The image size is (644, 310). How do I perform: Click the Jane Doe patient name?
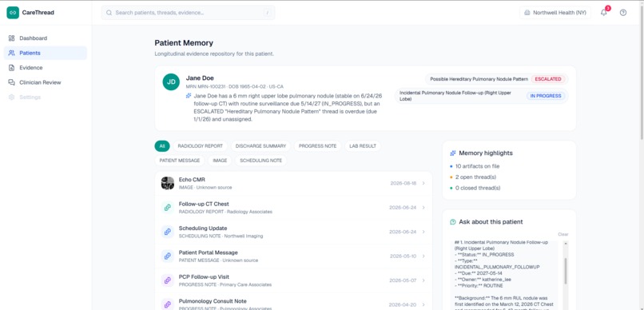(x=200, y=78)
